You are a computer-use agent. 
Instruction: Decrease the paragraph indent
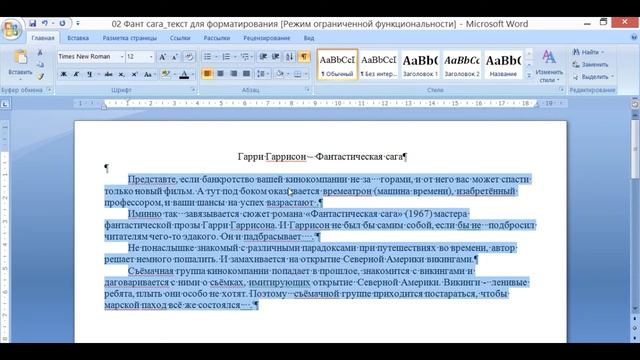tap(263, 57)
